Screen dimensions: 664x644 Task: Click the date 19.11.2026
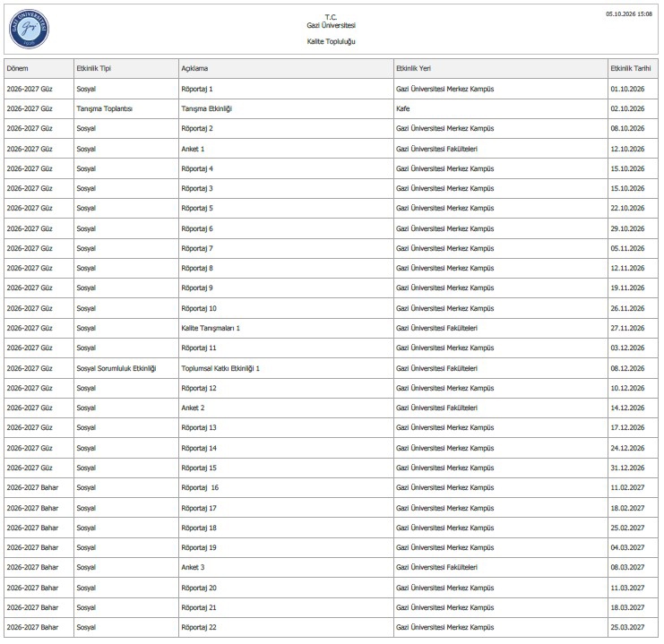(x=627, y=288)
